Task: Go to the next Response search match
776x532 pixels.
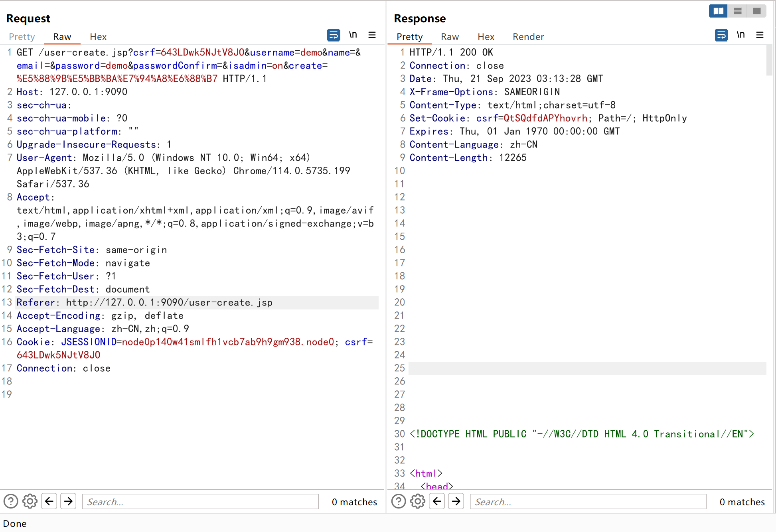Action: pos(456,501)
